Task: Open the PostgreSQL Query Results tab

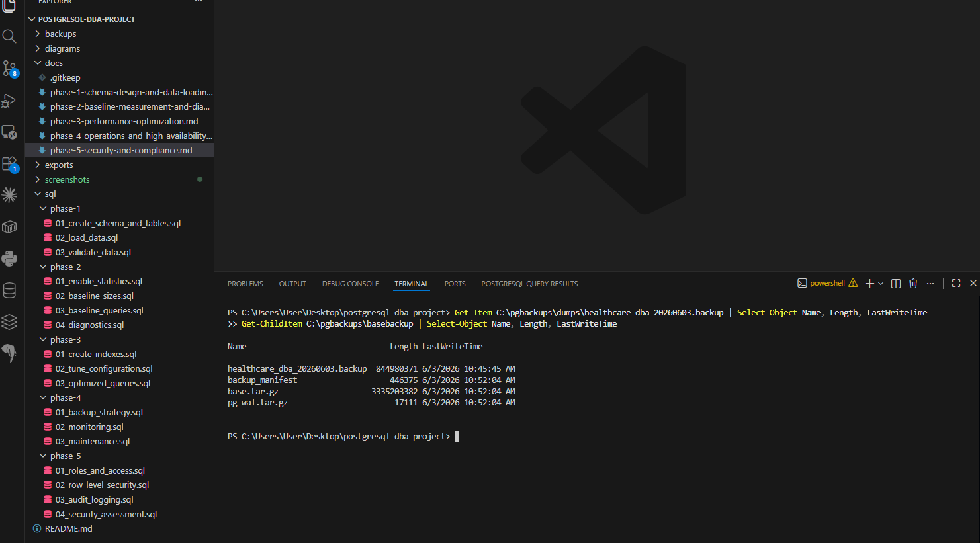Action: point(529,284)
